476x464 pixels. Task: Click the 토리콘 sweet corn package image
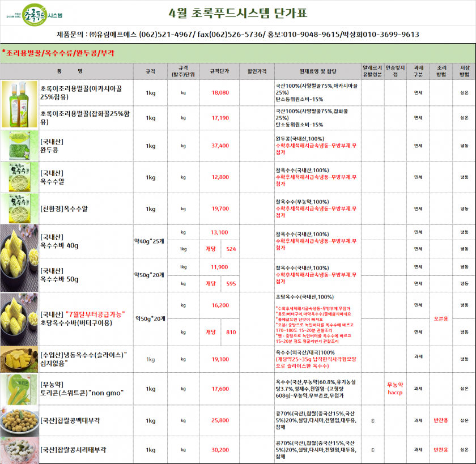point(19,389)
